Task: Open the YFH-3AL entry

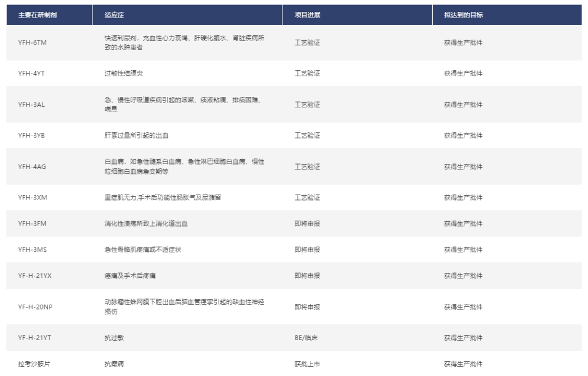Action: click(31, 105)
